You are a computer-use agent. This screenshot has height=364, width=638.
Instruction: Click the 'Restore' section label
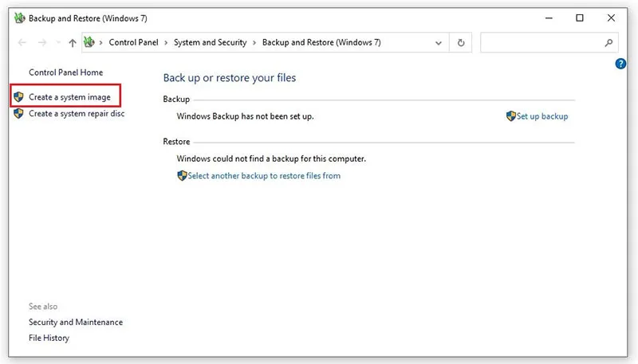[176, 141]
